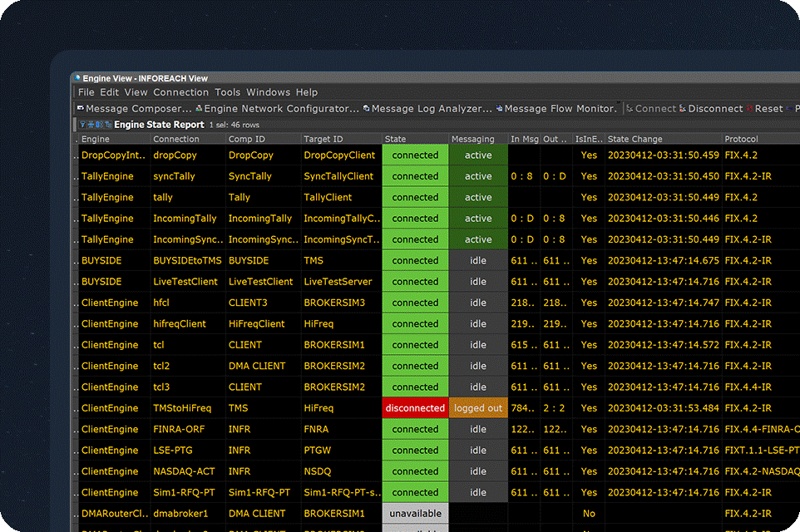Image resolution: width=800 pixels, height=532 pixels.
Task: Select the tcl3 connection cell
Action: click(188, 387)
